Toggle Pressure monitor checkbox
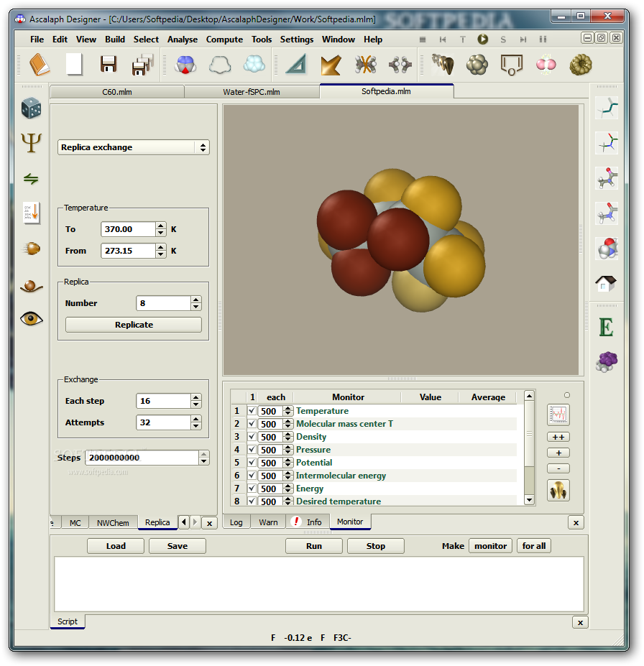The width and height of the screenshot is (644, 666). click(252, 449)
